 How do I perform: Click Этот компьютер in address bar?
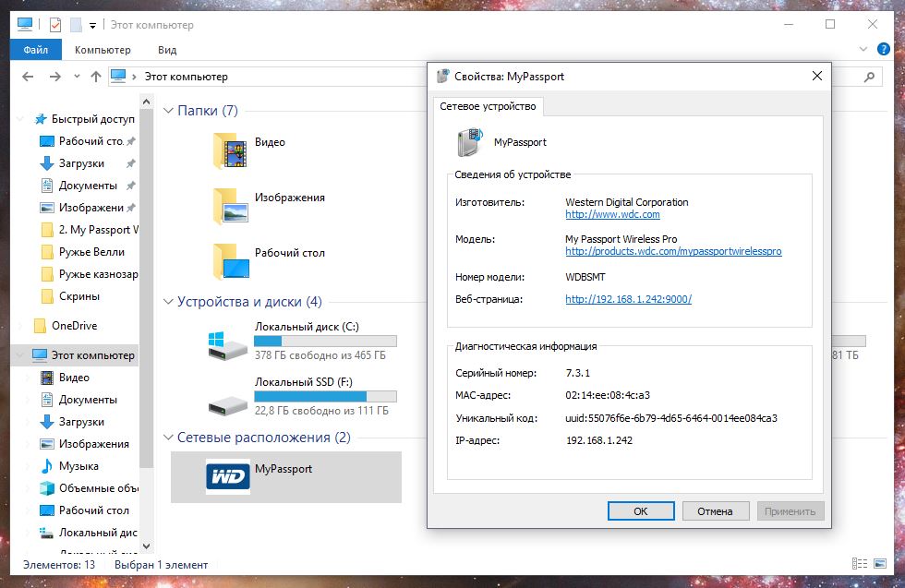pos(186,77)
